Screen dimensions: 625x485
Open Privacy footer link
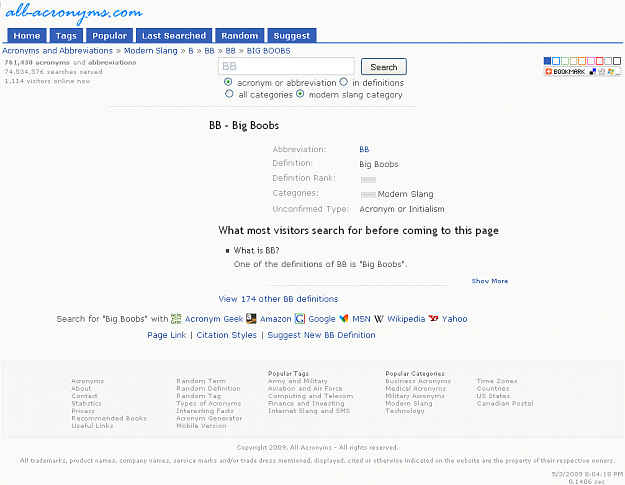[x=83, y=411]
